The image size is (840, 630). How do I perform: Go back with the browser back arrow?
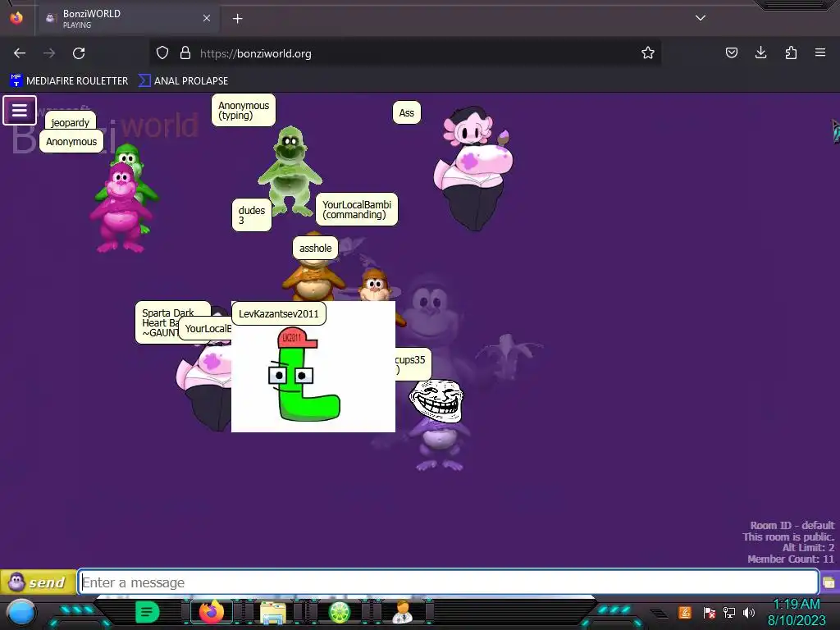[x=20, y=53]
